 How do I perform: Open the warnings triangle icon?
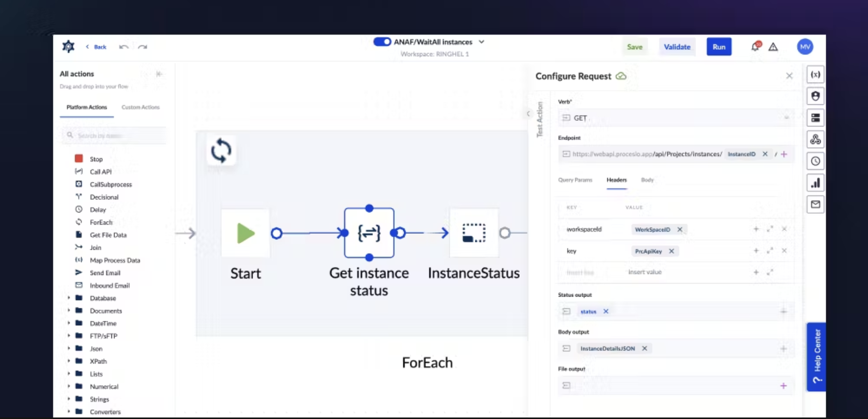[x=773, y=47]
